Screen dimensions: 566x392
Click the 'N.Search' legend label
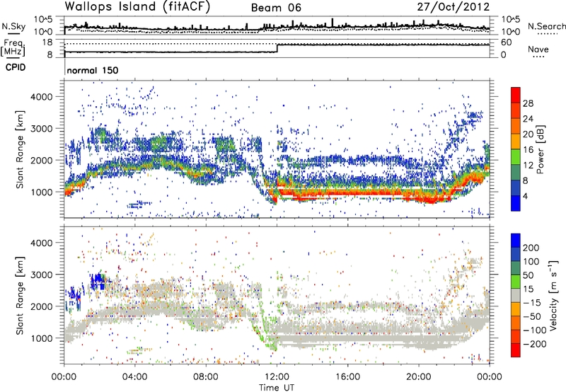click(547, 26)
